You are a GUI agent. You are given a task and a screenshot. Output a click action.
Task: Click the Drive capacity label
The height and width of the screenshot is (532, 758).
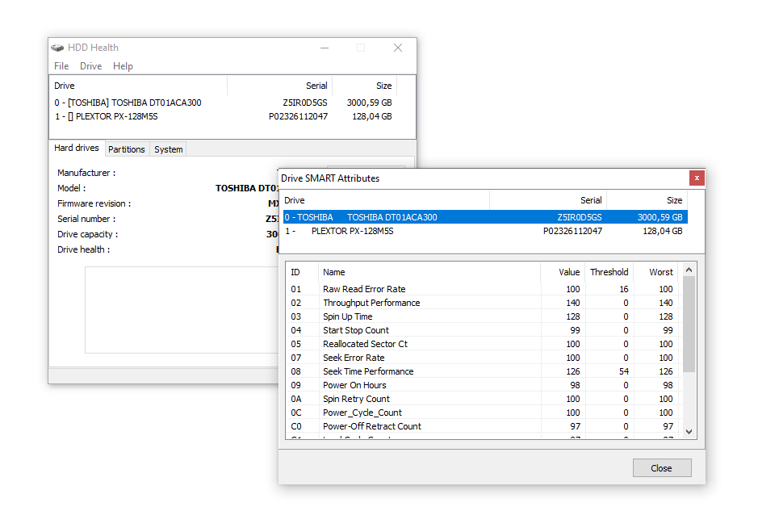tap(87, 234)
